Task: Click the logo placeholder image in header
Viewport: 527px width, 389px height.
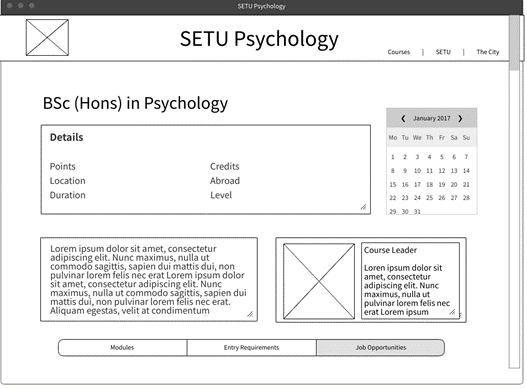Action: (47, 37)
